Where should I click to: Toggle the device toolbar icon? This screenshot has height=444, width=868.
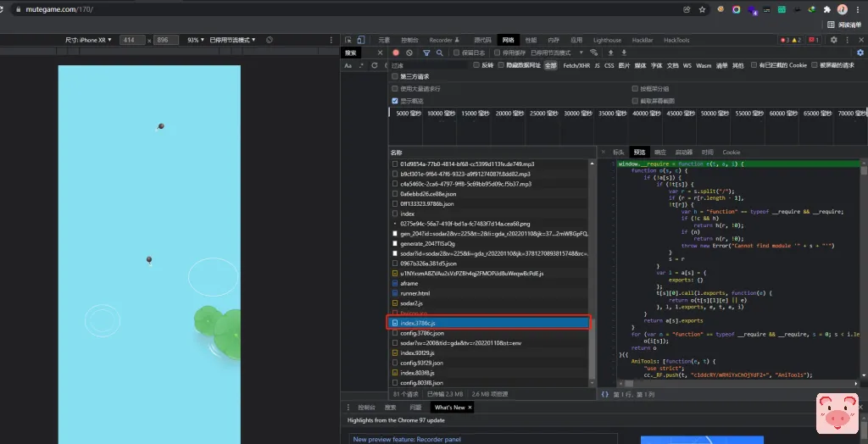(x=361, y=40)
